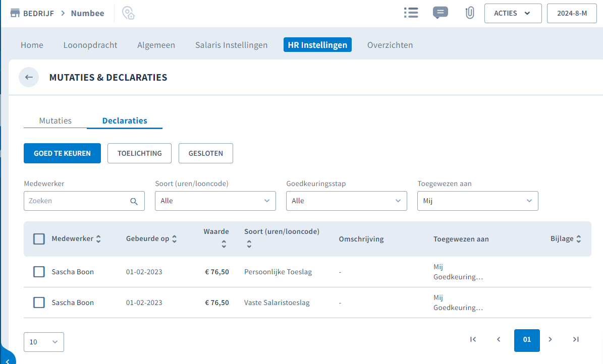
Task: Click the GESLOTEN button
Action: tap(206, 153)
